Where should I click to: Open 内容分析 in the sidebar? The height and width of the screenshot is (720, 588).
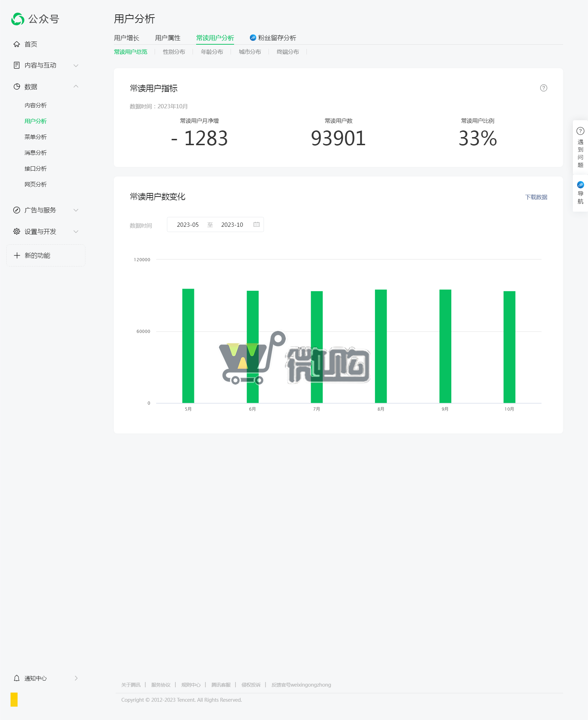(x=35, y=105)
